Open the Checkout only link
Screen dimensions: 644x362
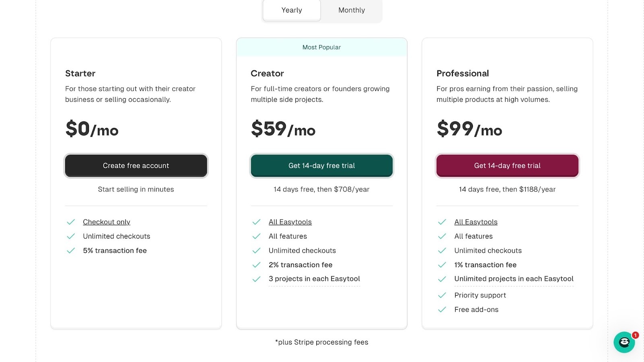(x=107, y=222)
